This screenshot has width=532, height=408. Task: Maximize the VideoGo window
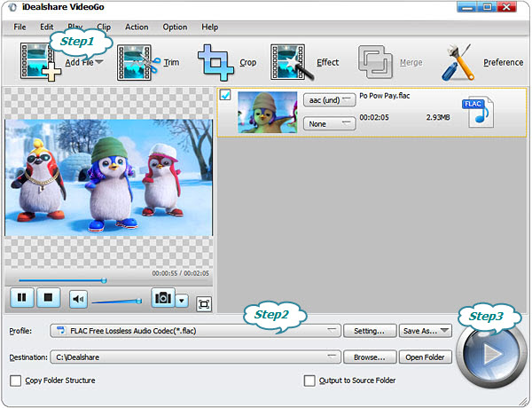click(487, 7)
